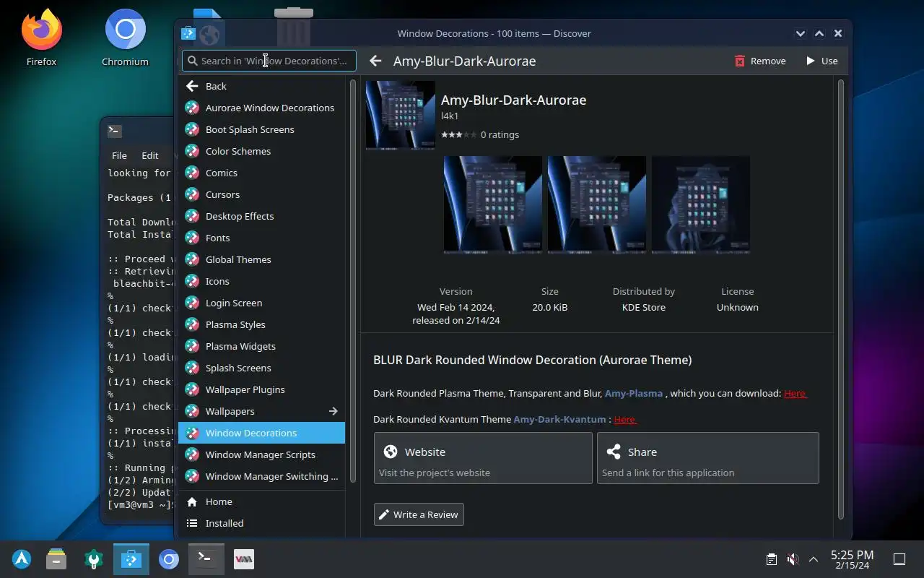Viewport: 924px width, 578px height.
Task: Select the Comics category
Action: click(x=261, y=173)
